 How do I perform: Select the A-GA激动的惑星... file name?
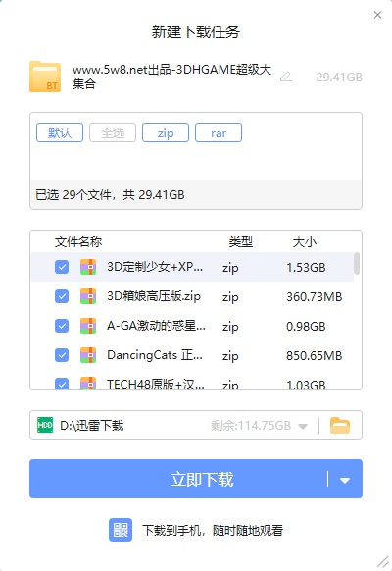[x=157, y=326]
